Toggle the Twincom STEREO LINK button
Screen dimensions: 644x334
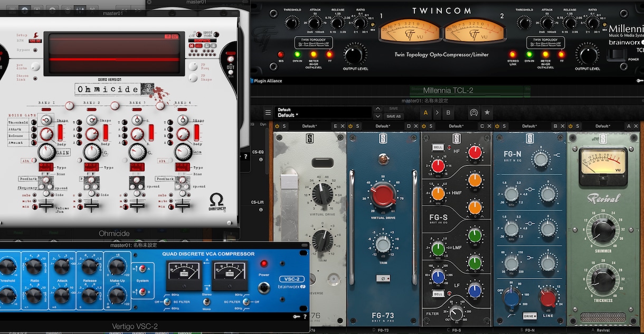click(513, 54)
